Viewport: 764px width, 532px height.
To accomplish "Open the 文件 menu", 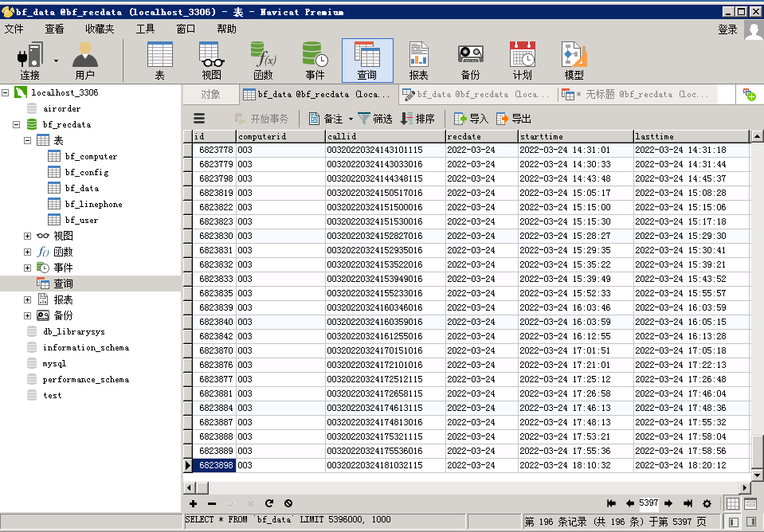I will point(14,29).
